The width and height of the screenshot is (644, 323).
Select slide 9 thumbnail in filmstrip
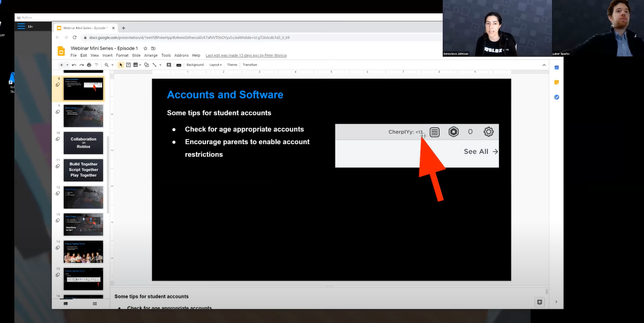click(x=83, y=115)
